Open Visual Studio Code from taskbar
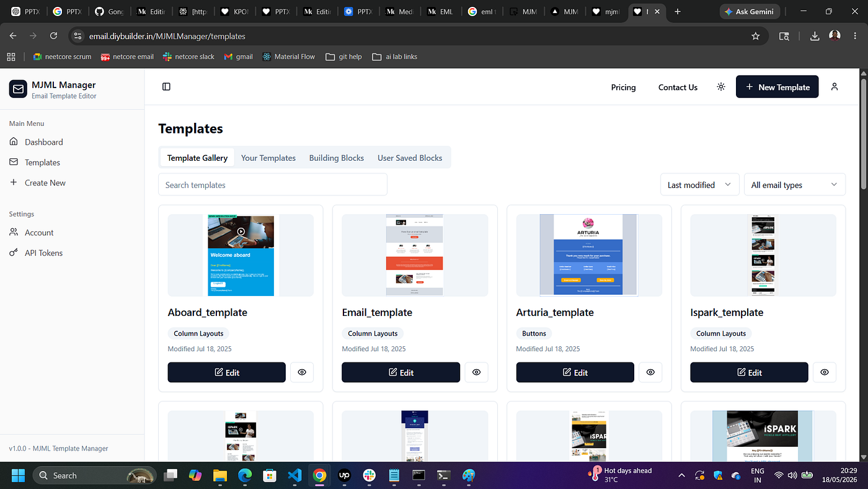 click(294, 475)
